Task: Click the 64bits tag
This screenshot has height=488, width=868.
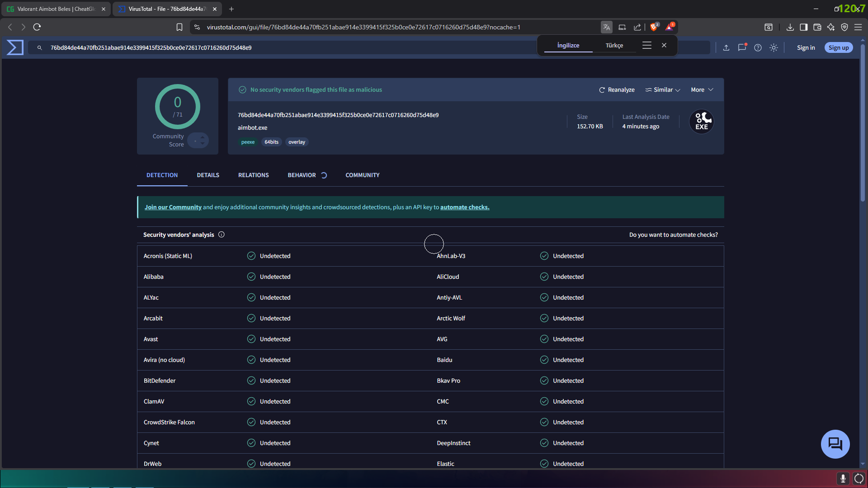Action: point(272,142)
